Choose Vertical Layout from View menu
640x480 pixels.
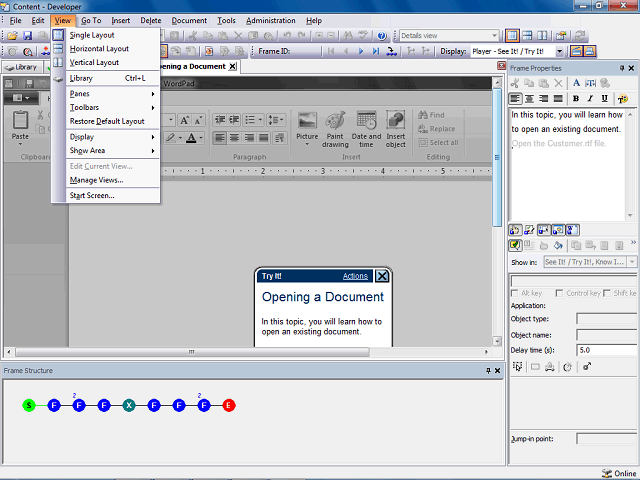tap(113, 62)
